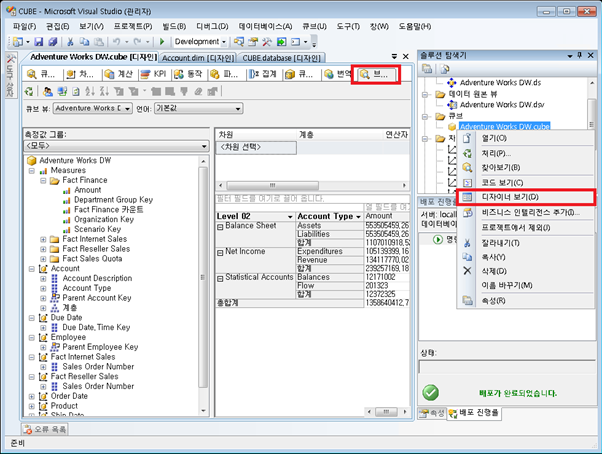Select the Account Type attribute in the tree
602x454 pixels.
click(x=87, y=288)
